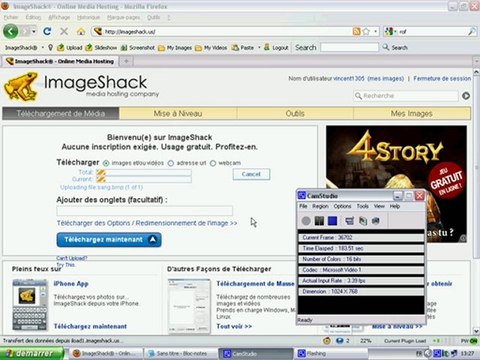Click the CamStudio Pause button
This screenshot has height=360, width=480.
coord(319,221)
